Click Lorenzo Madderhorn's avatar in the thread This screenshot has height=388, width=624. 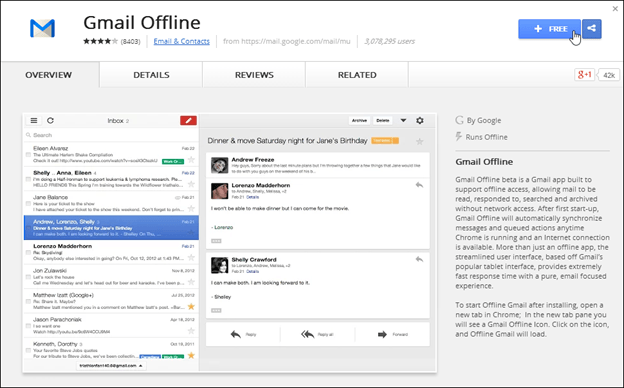tap(219, 191)
